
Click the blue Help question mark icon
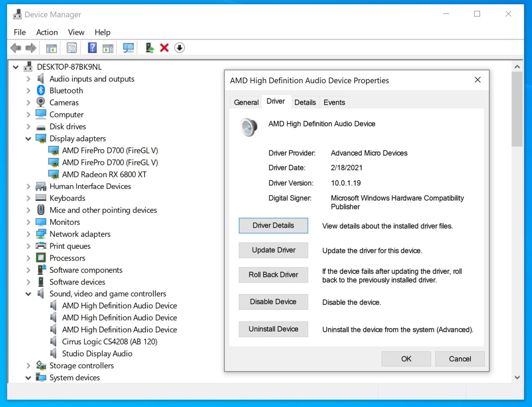coord(92,48)
